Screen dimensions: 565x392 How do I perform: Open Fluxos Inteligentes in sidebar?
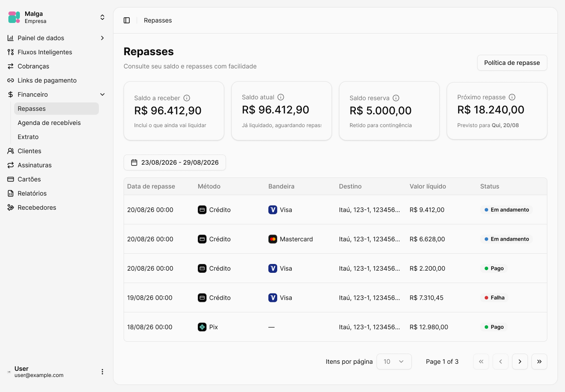tap(56, 52)
